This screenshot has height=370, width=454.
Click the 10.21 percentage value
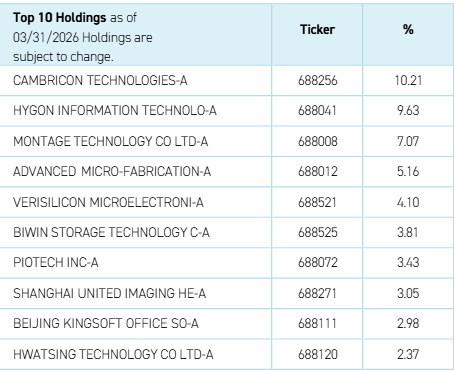click(x=408, y=81)
